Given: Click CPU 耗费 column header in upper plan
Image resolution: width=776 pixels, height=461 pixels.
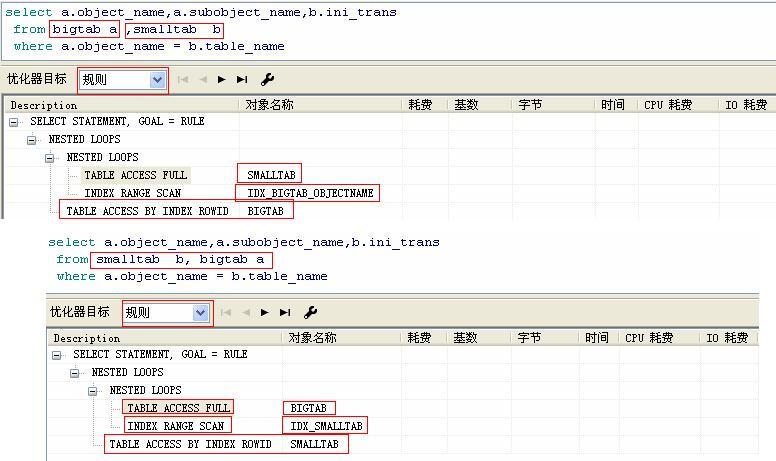Looking at the screenshot, I should [678, 105].
